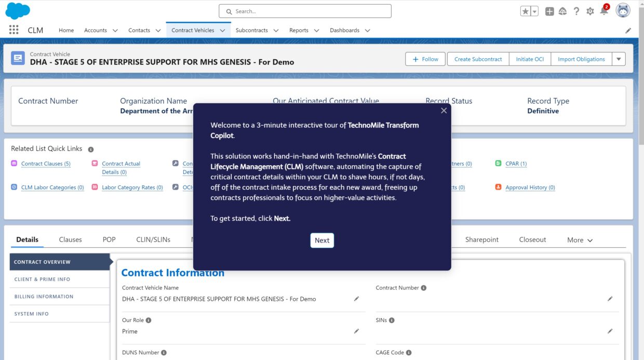Edit Contract Vehicle Name pencil icon
644x360 pixels.
(356, 299)
